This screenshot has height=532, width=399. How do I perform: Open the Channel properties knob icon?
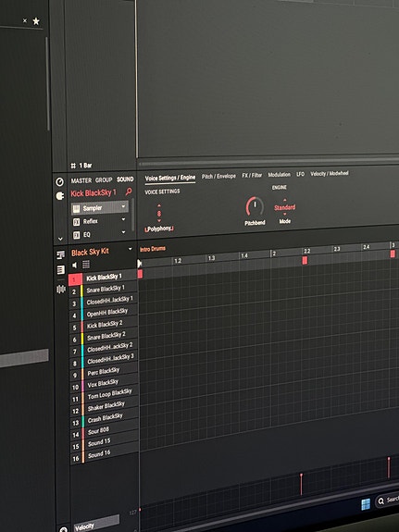click(x=60, y=182)
